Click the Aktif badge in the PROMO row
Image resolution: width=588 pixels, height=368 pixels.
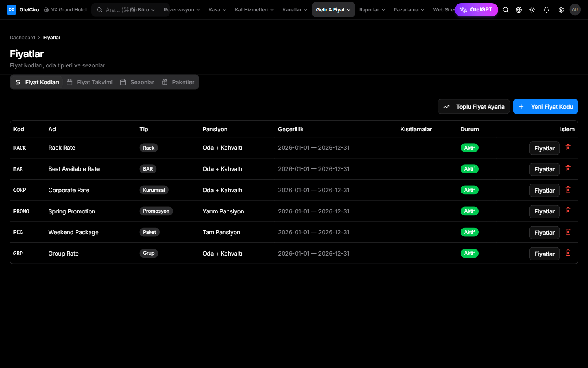(x=470, y=211)
